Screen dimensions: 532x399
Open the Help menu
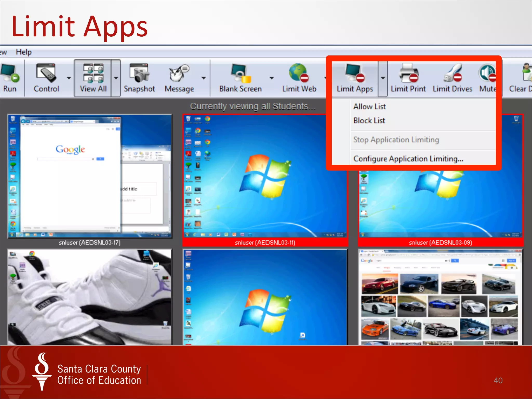click(24, 52)
